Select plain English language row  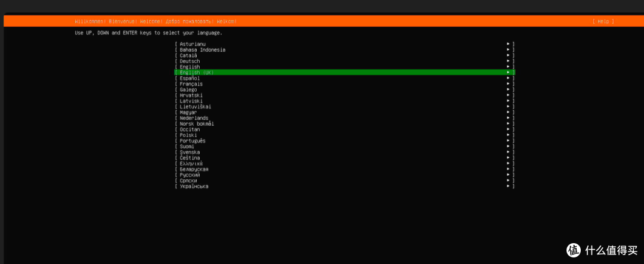pos(345,67)
